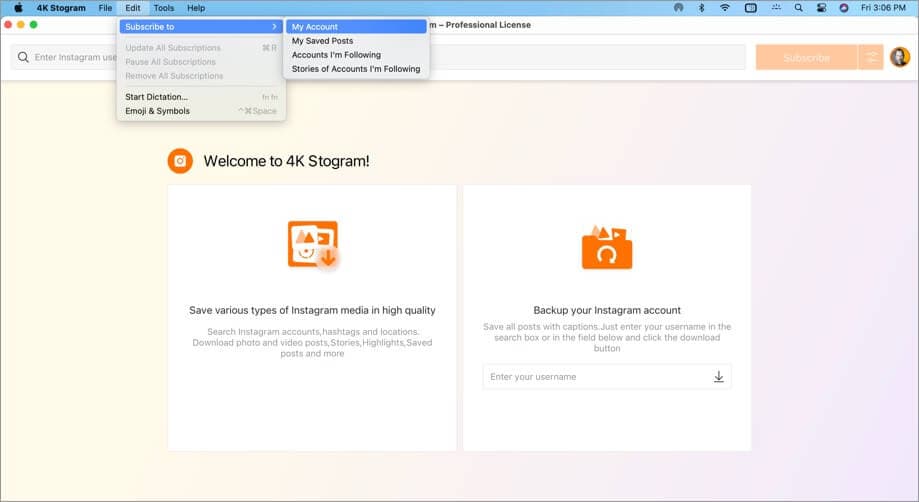Open the 4K Stogram application menu
The width and height of the screenshot is (919, 502).
[x=61, y=8]
